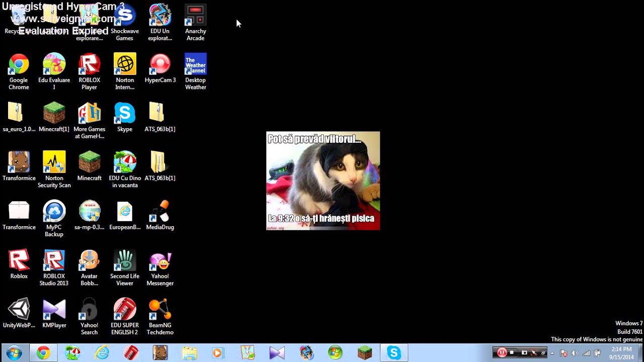Select the EDU Un explorat... desktop icon
Viewport: 644px width, 362px height.
point(160,23)
